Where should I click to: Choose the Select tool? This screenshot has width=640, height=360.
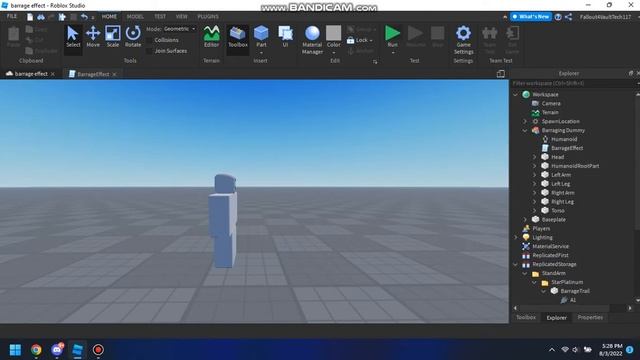pyautogui.click(x=73, y=37)
